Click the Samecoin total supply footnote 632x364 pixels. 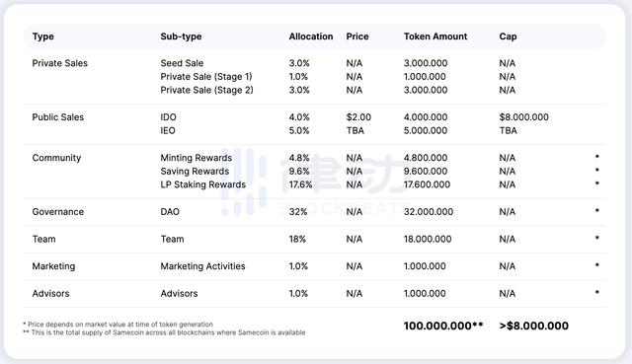165,332
